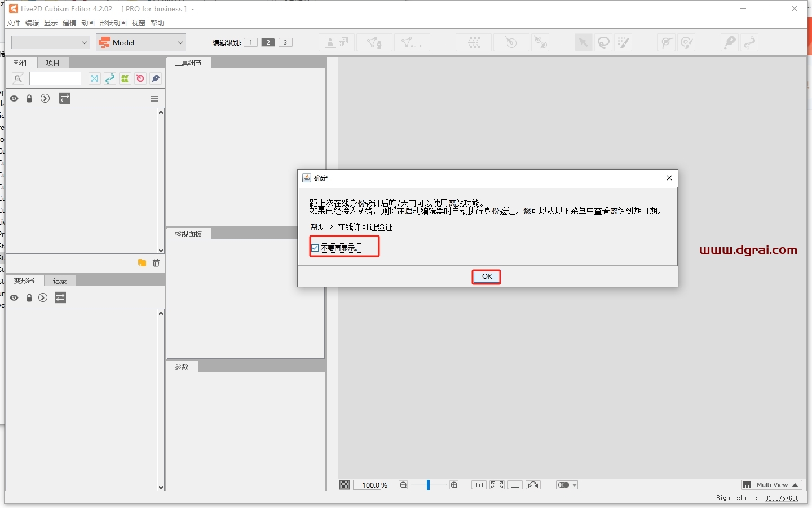Click parts panel swap arrows icon

[x=65, y=99]
